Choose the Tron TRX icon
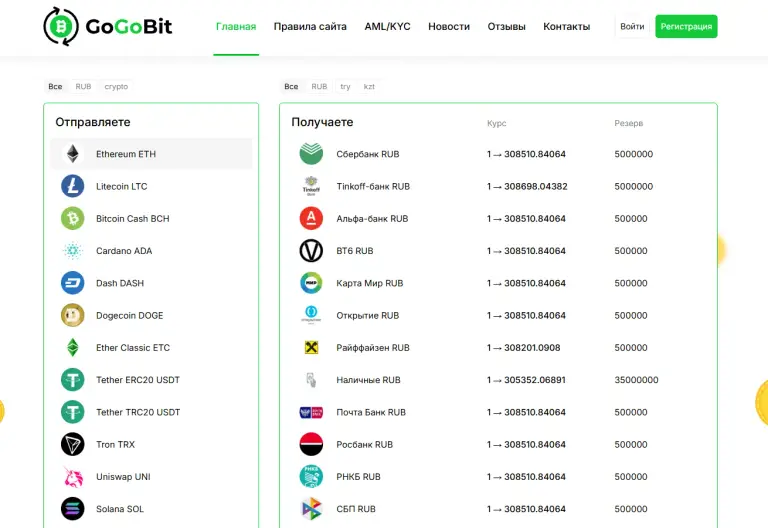 [x=72, y=445]
